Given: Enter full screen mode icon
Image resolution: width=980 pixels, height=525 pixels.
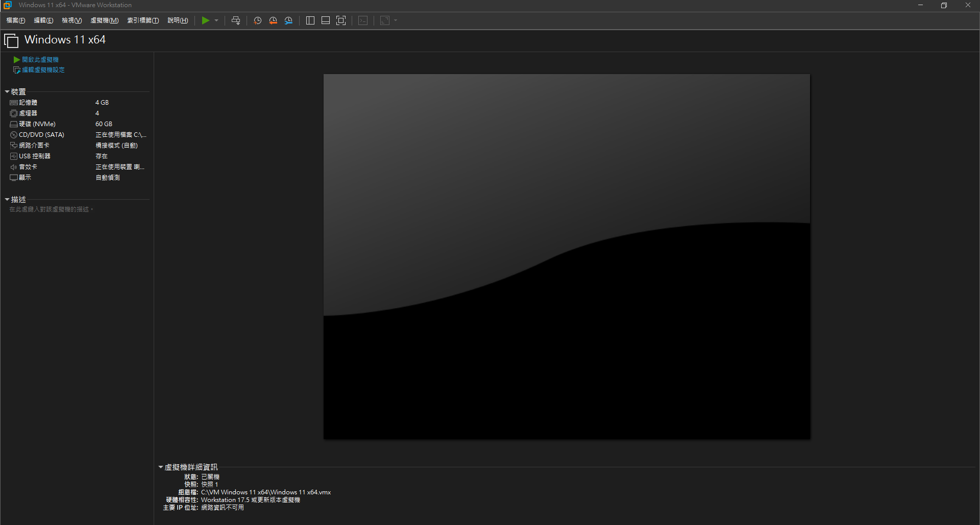Looking at the screenshot, I should (341, 20).
